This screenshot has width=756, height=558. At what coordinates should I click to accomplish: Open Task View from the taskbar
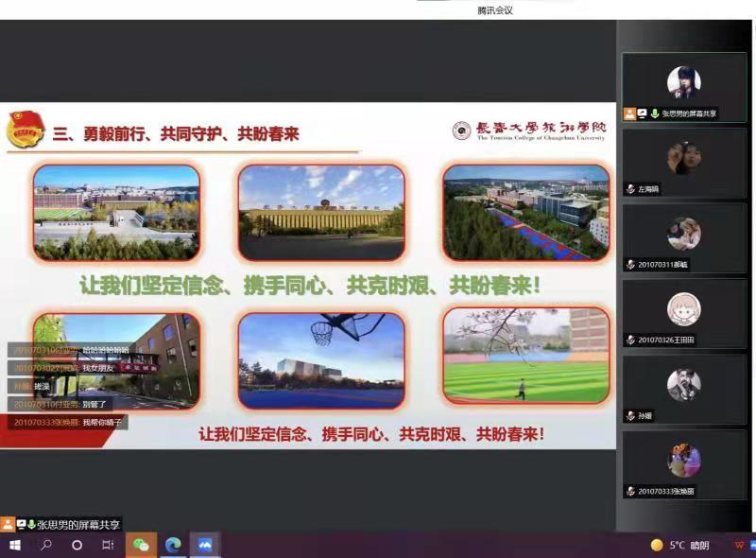point(108,544)
